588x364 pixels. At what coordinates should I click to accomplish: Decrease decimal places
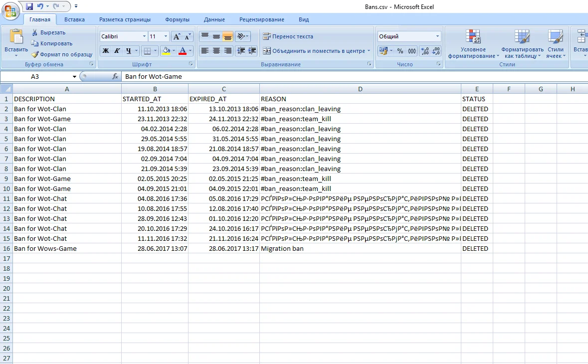(x=436, y=50)
